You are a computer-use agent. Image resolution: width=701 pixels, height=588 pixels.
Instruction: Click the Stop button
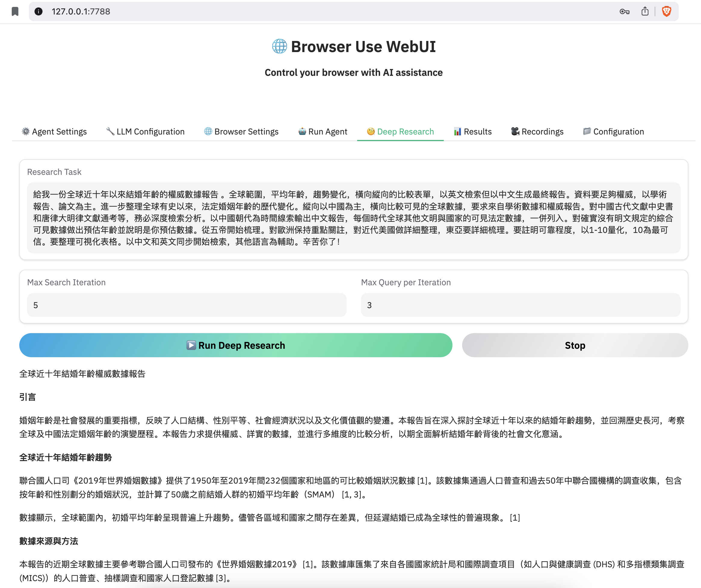point(575,345)
